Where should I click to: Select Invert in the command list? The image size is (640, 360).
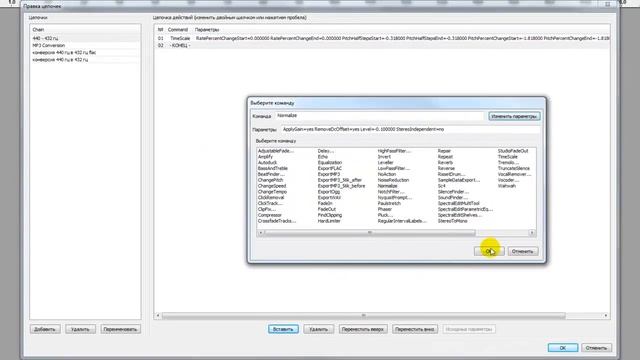384,157
